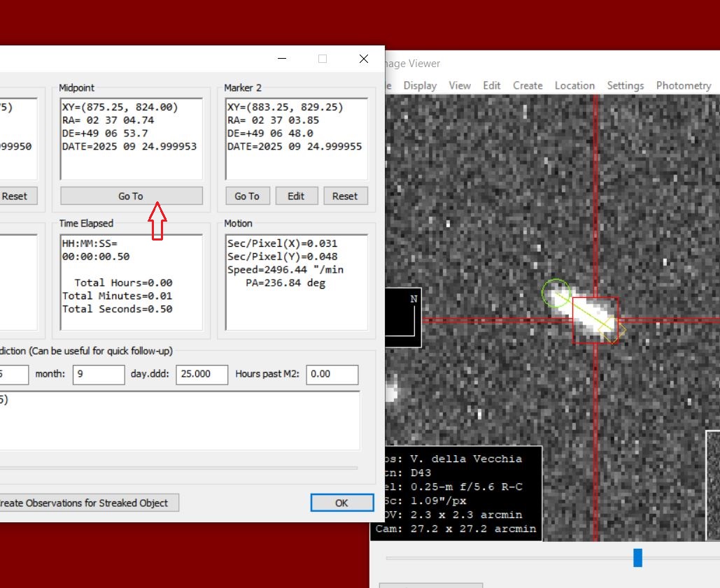Confirm the dialog with the OK button

(x=341, y=503)
